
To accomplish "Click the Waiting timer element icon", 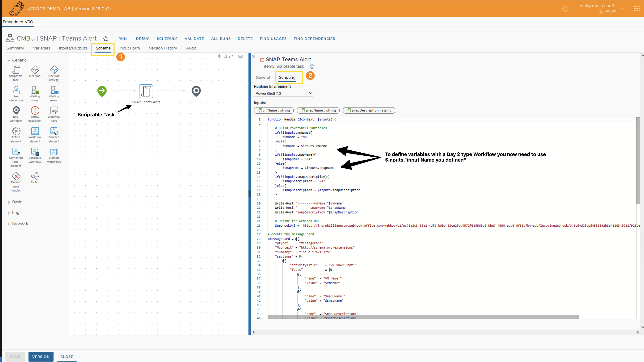I will click(35, 90).
